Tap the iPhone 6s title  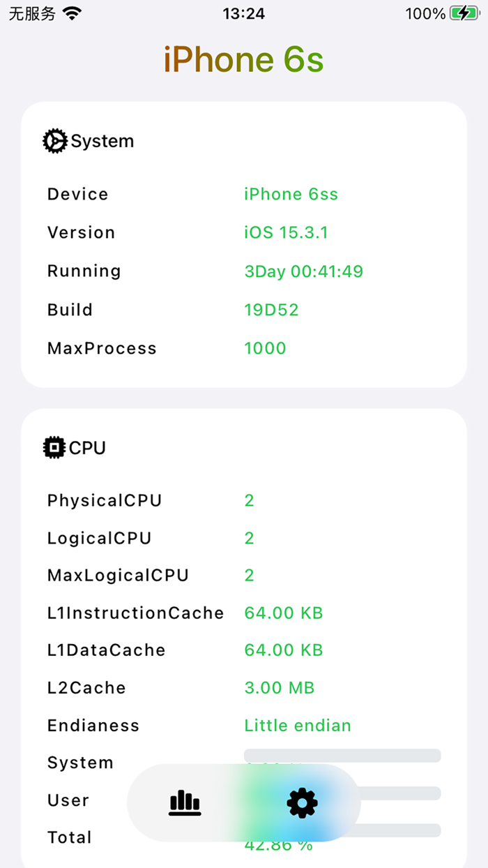click(243, 59)
